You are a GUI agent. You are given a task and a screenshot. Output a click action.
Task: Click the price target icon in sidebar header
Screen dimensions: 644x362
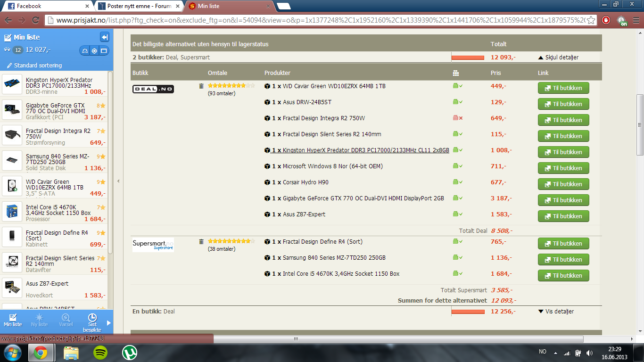click(94, 51)
